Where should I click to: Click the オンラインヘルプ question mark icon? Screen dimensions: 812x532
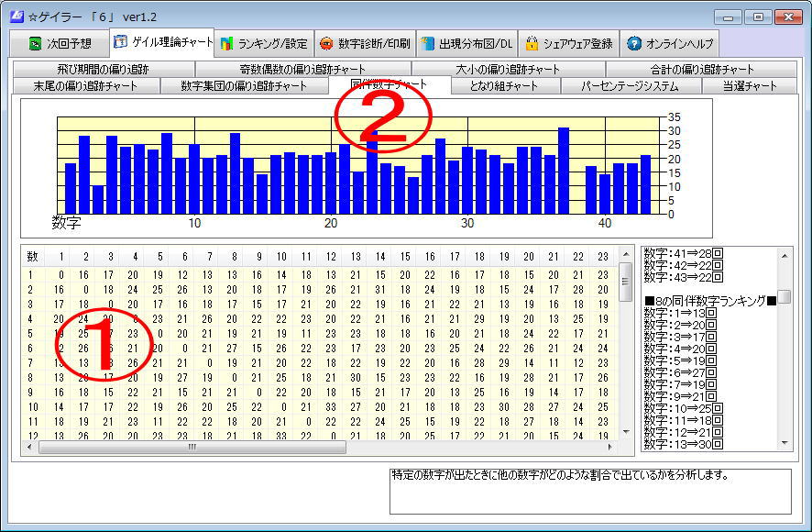click(x=634, y=43)
